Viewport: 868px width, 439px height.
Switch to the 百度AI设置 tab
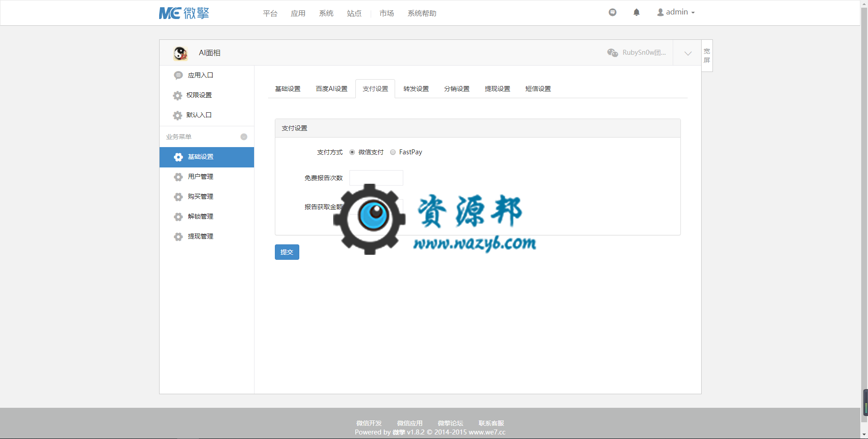pos(332,89)
